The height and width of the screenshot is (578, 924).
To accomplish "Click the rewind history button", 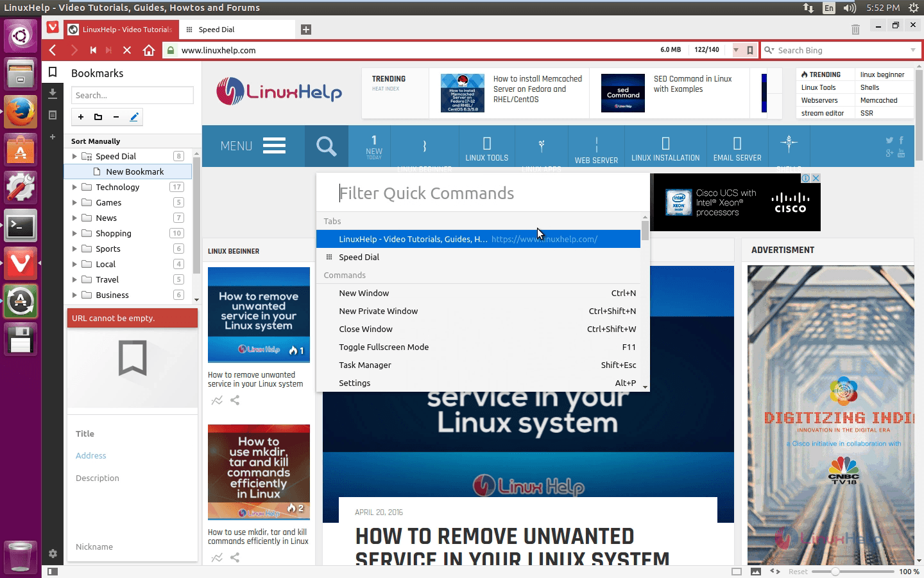I will click(93, 50).
